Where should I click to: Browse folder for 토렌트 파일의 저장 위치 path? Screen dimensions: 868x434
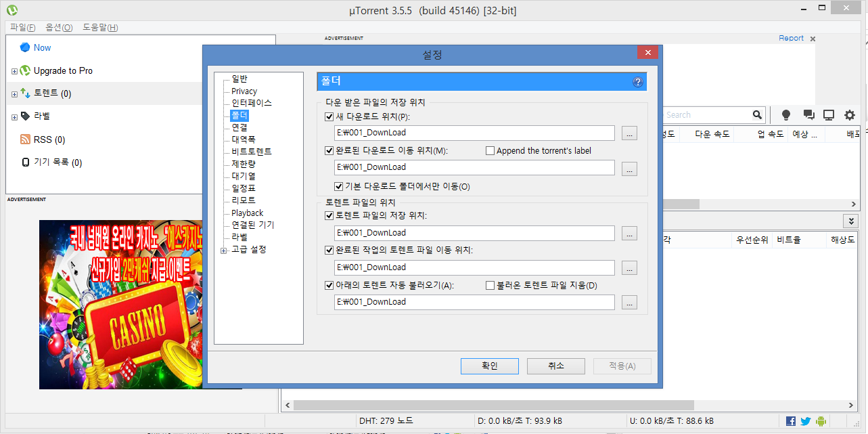(x=630, y=233)
